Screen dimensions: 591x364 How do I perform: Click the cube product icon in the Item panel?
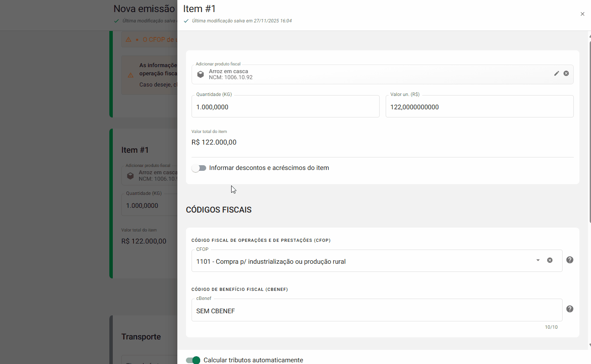point(201,74)
